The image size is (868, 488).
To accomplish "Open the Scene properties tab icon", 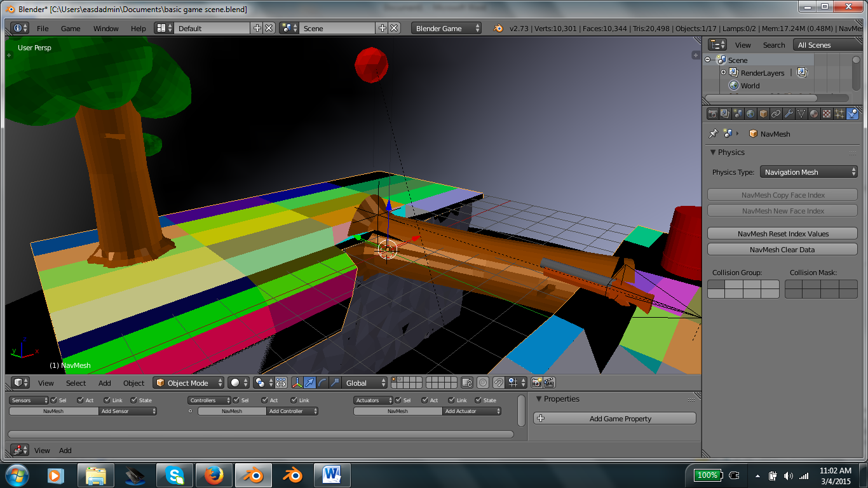I will pos(738,114).
